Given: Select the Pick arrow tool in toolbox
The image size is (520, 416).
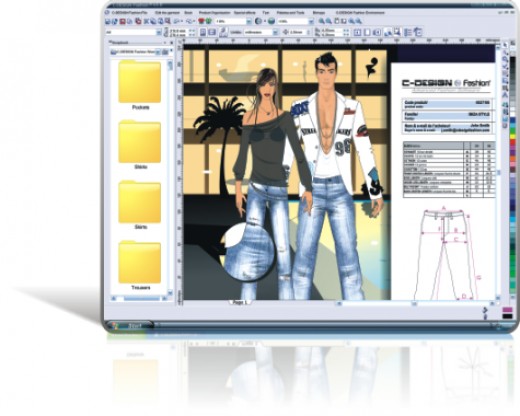Looking at the screenshot, I should click(x=506, y=45).
